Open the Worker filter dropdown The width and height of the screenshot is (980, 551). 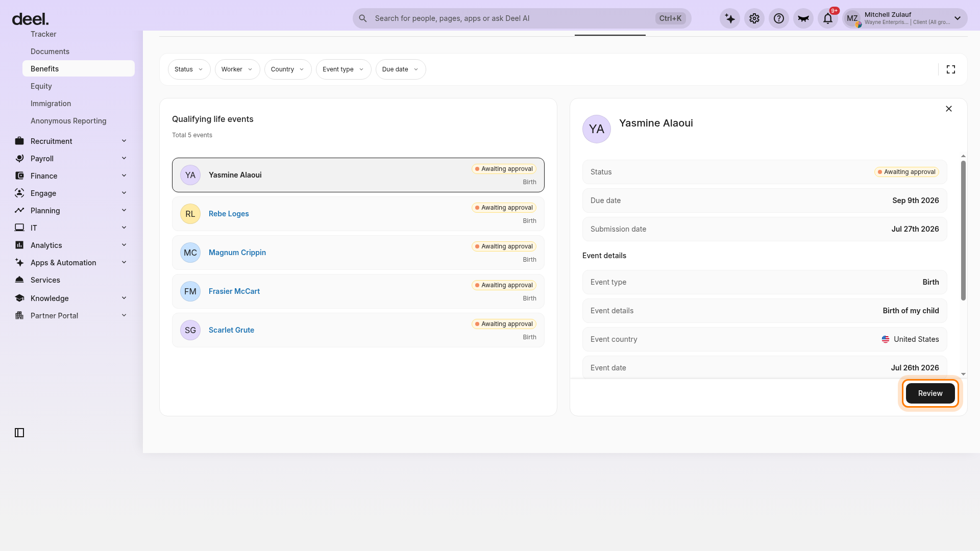[x=237, y=69]
